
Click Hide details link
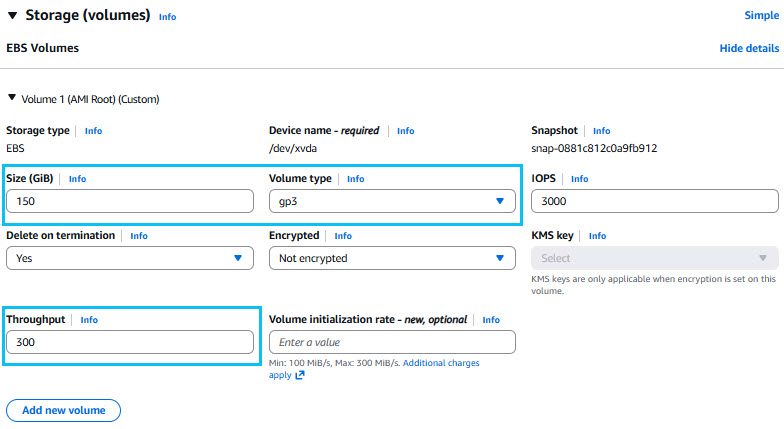(x=749, y=48)
